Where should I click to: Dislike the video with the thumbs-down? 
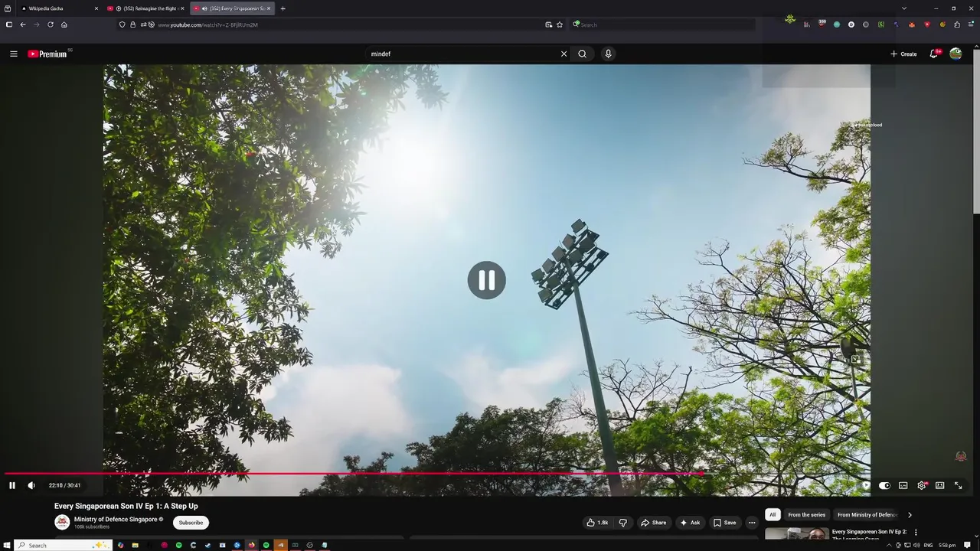click(x=622, y=523)
